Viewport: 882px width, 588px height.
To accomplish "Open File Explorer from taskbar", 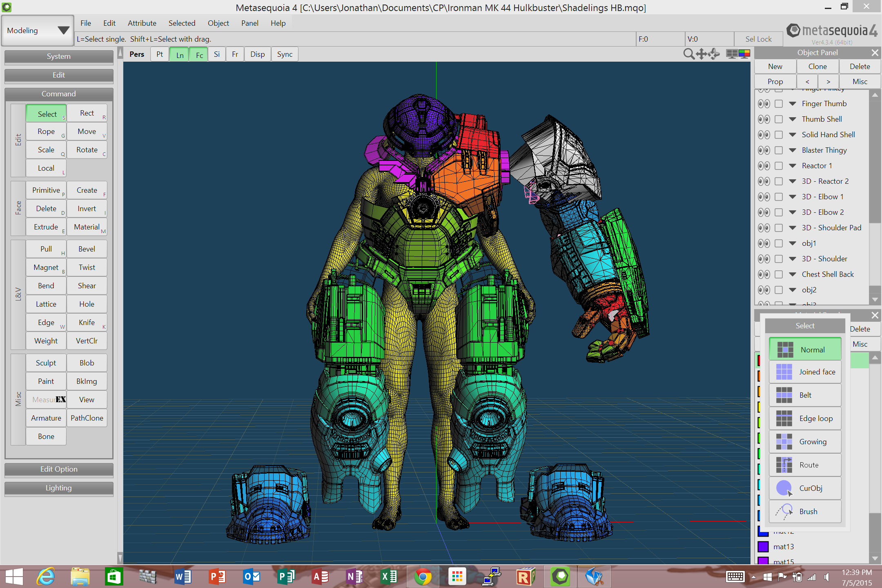I will tap(80, 577).
